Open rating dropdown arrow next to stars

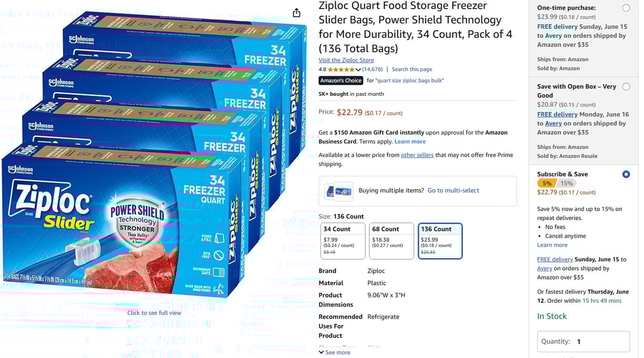[358, 69]
